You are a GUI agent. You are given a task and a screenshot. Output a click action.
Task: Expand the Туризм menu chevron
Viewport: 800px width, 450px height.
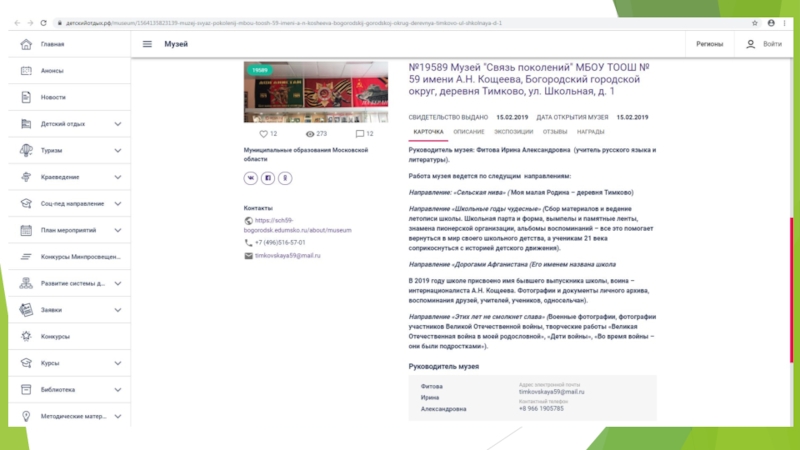click(x=118, y=150)
